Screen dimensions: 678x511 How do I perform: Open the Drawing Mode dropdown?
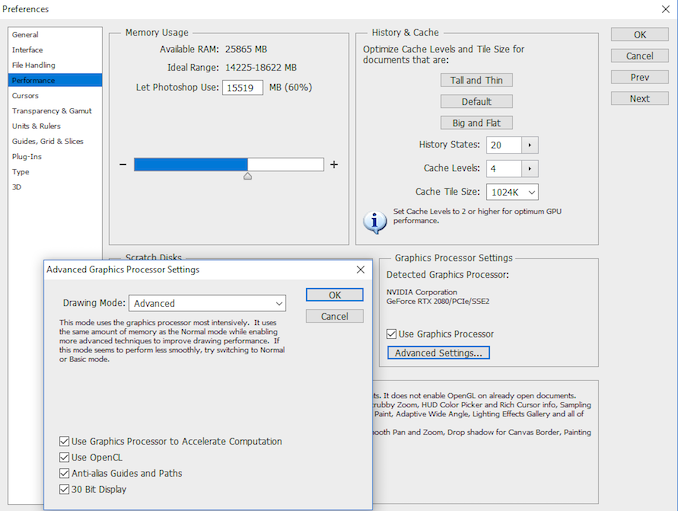(x=207, y=303)
